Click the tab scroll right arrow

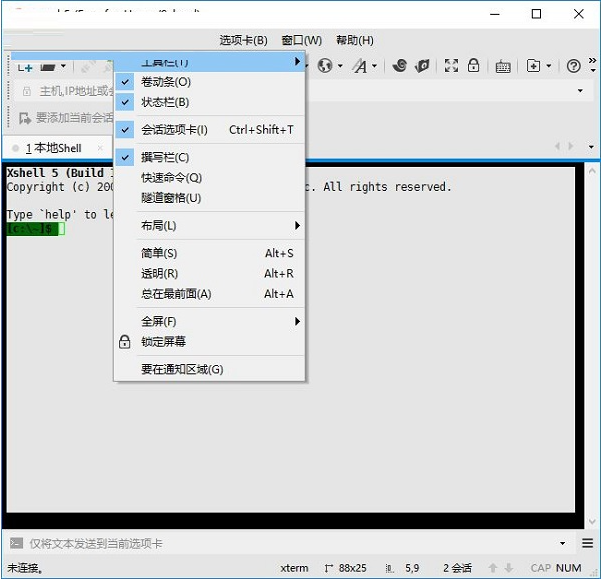coord(571,146)
